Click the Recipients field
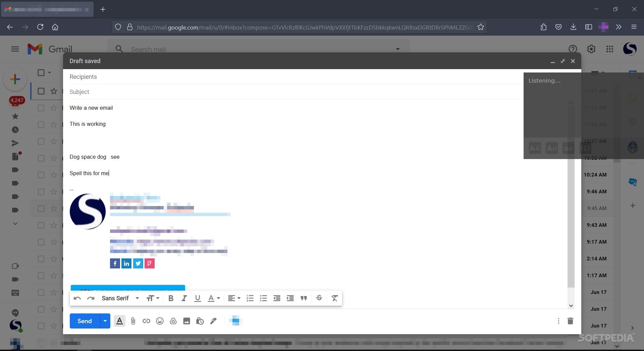 pyautogui.click(x=296, y=77)
